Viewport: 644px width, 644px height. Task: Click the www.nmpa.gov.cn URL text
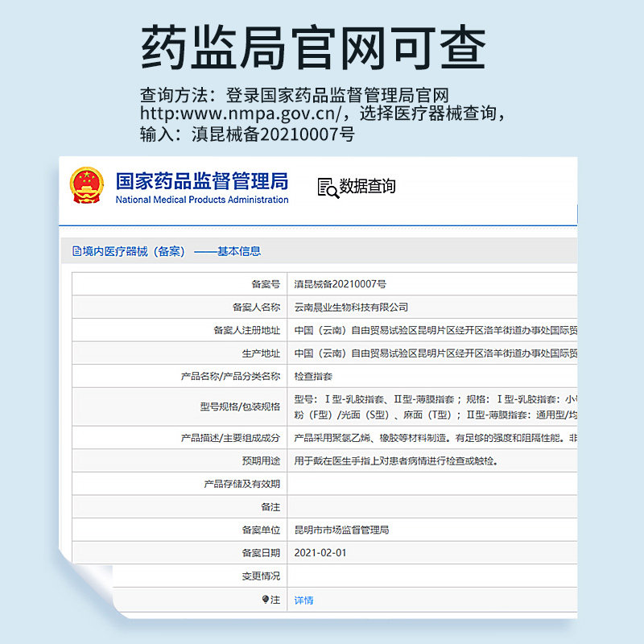[x=243, y=113]
